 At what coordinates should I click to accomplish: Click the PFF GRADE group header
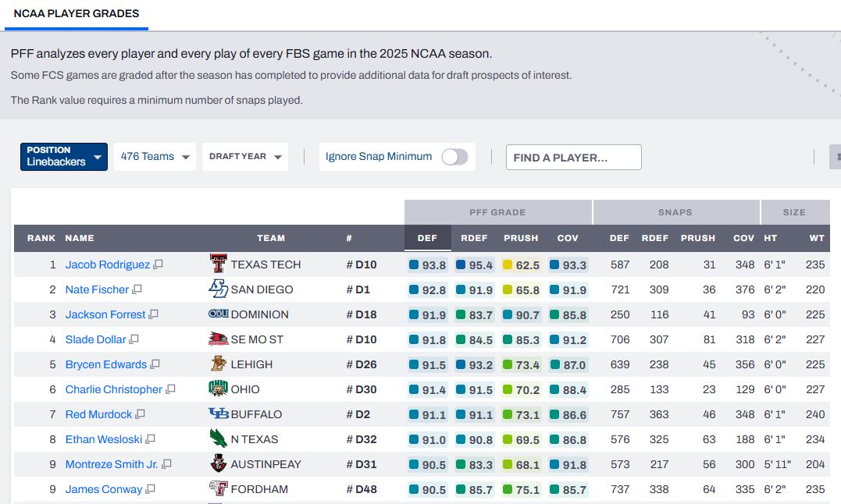(497, 212)
